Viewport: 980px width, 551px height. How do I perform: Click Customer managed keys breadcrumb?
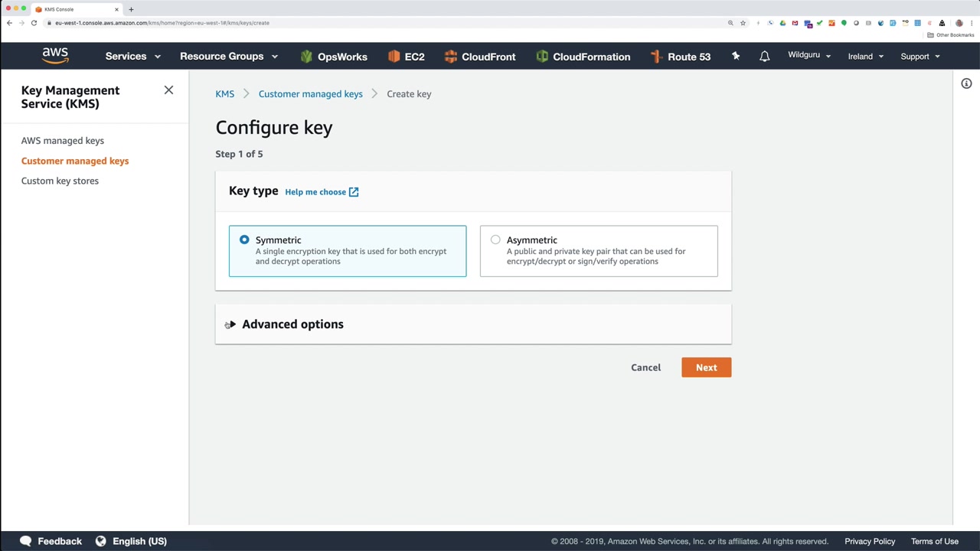[x=311, y=94]
